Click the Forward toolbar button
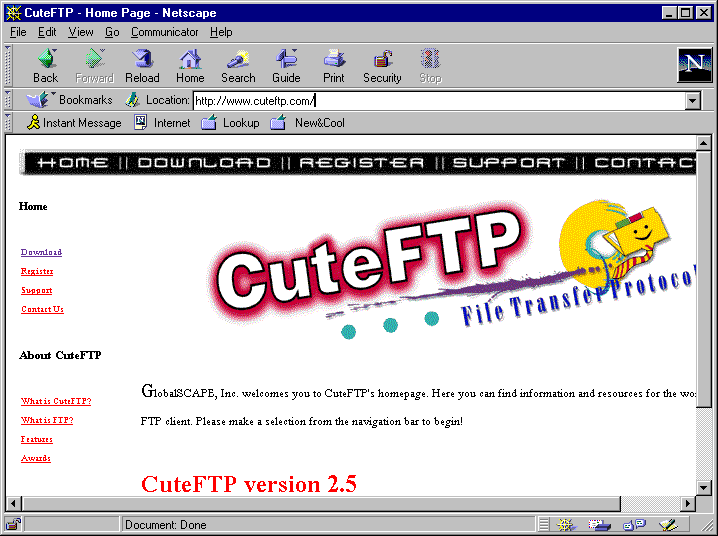Screen dimensions: 718x536 [x=94, y=65]
